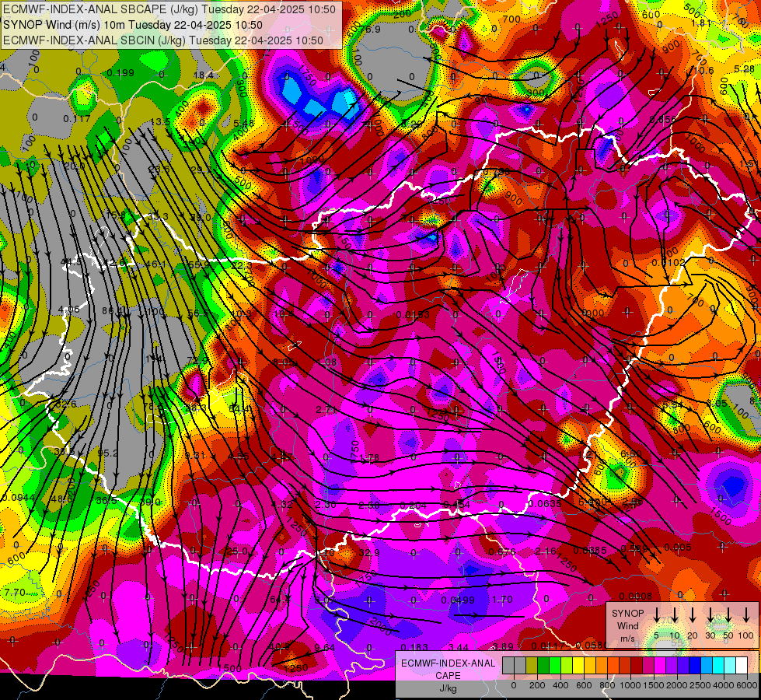
Task: Click the station value '1.78'
Action: click(370, 457)
